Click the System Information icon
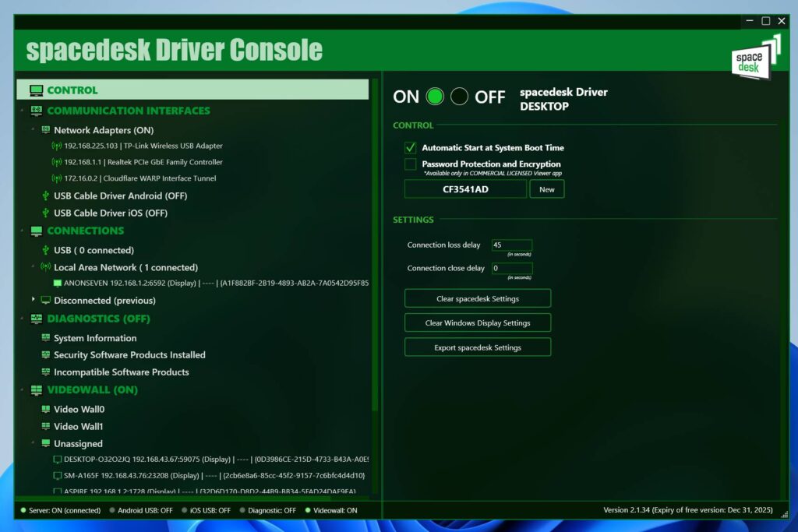This screenshot has width=798, height=532. click(x=46, y=338)
